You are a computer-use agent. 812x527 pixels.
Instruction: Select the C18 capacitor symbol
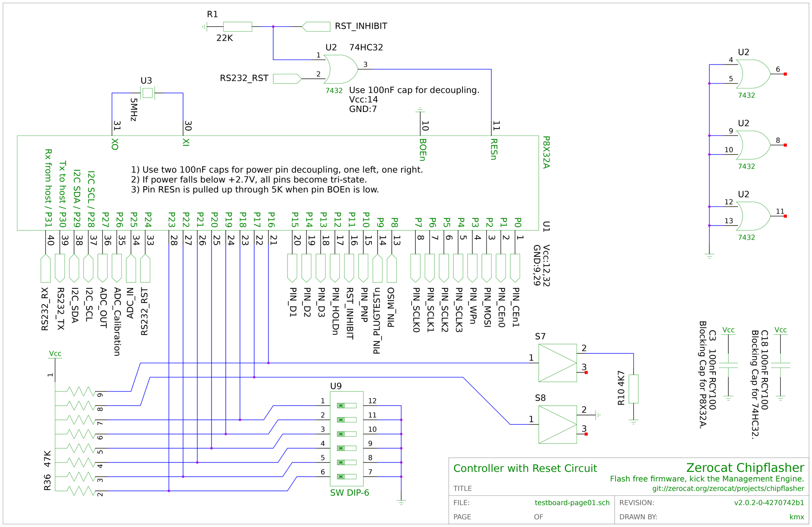pyautogui.click(x=780, y=366)
